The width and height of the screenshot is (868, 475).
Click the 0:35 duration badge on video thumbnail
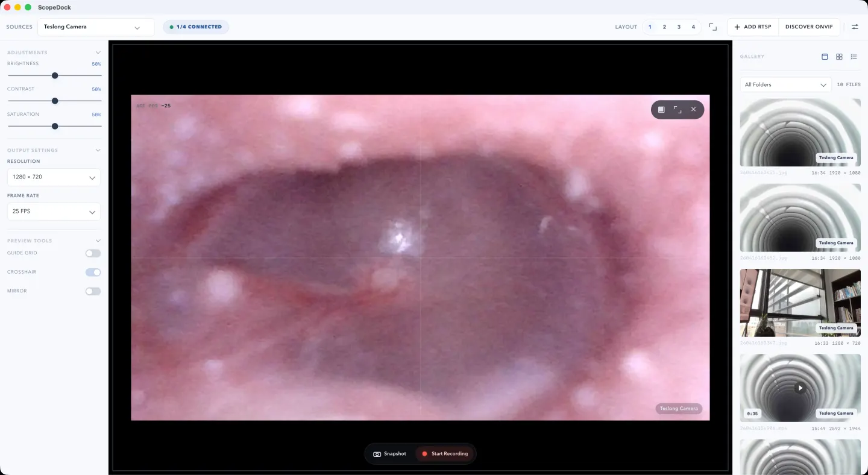(x=752, y=414)
